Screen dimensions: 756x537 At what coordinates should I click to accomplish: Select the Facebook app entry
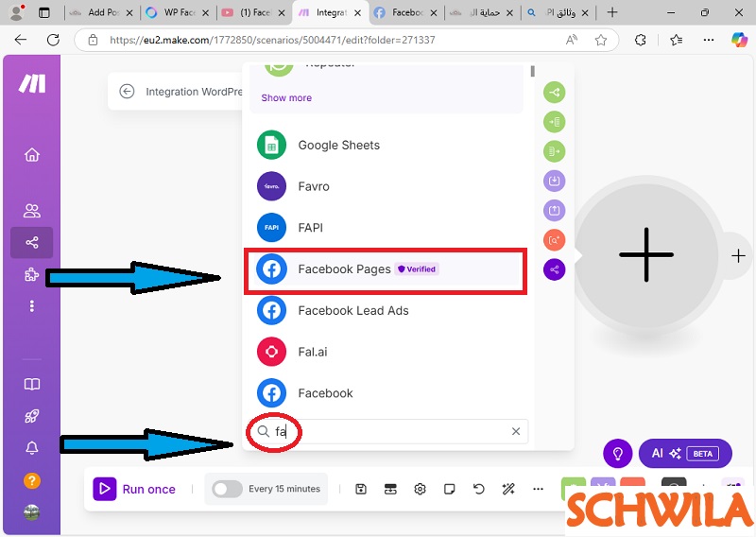tap(386, 392)
